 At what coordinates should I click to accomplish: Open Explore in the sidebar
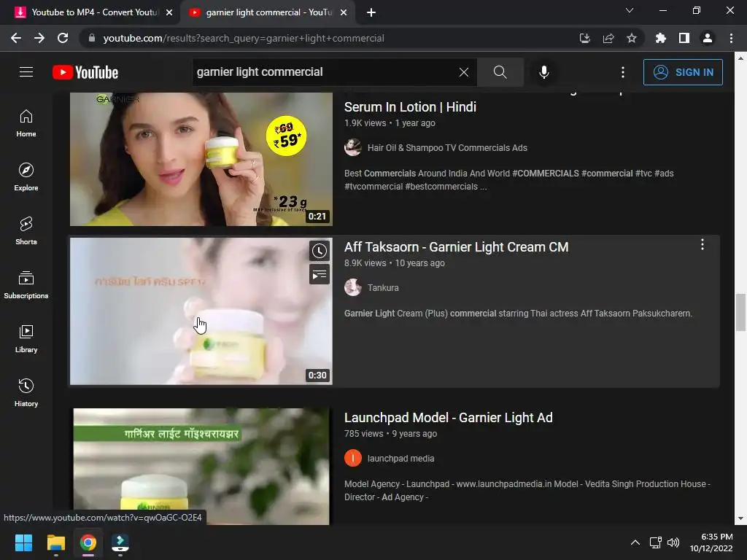point(26,177)
